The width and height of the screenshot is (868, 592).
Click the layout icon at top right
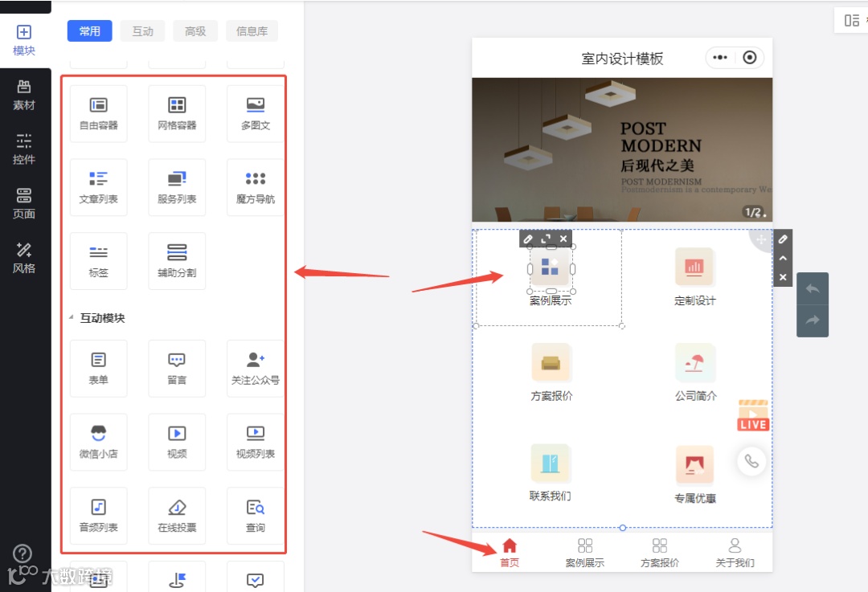pyautogui.click(x=851, y=20)
